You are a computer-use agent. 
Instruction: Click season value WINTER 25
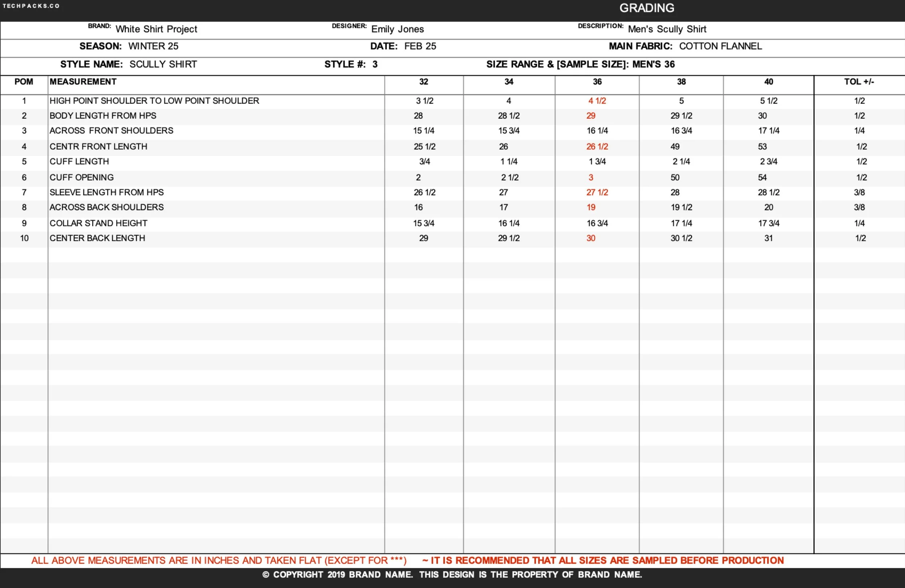tap(153, 46)
